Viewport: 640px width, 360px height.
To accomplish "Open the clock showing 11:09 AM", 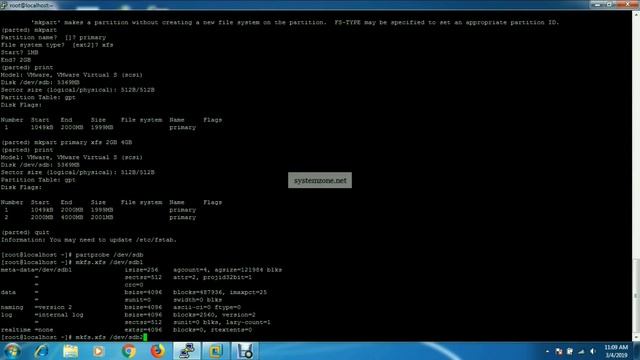I will click(x=616, y=351).
